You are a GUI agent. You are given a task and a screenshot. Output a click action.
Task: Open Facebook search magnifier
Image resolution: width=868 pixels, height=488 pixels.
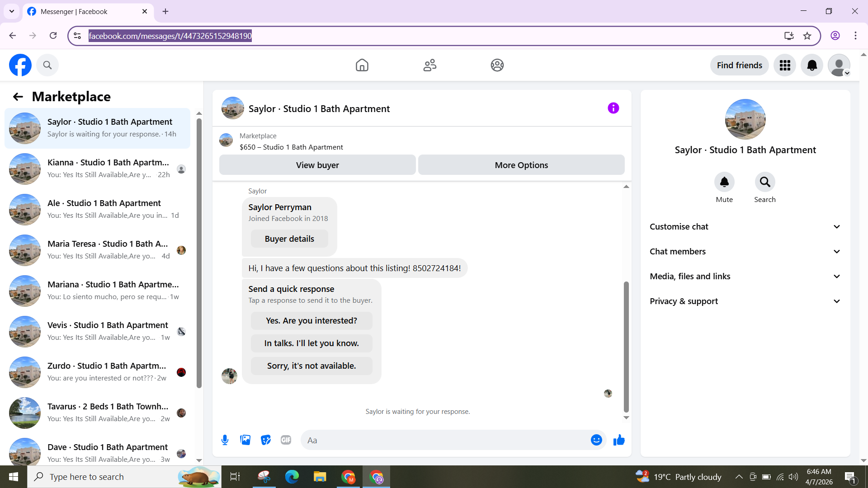[x=47, y=65]
